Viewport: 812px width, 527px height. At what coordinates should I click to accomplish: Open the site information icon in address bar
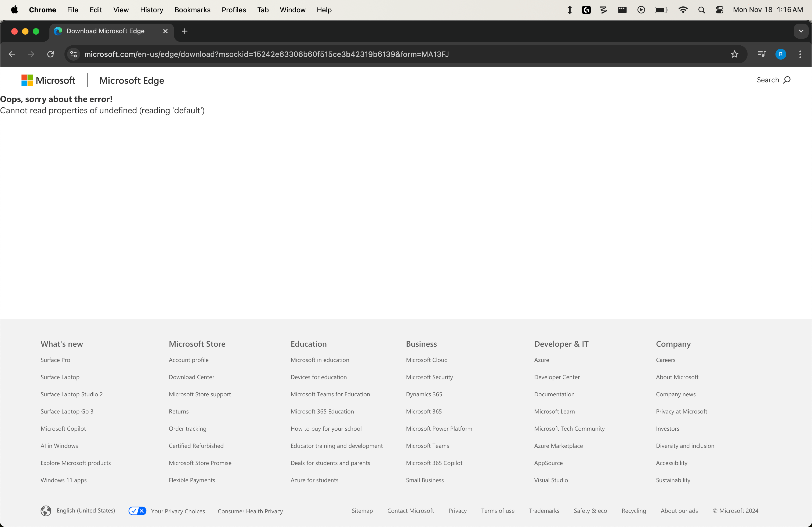tap(74, 54)
